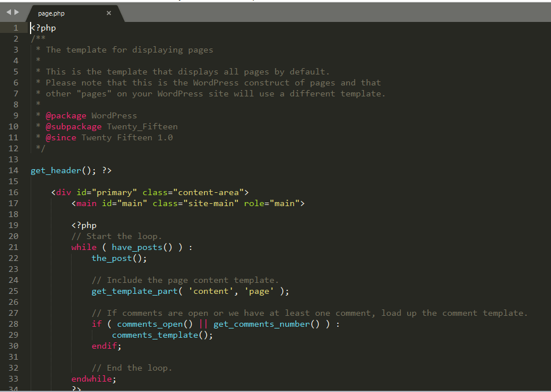This screenshot has width=551, height=392.
Task: Click line number 14 in the gutter
Action: (x=14, y=170)
